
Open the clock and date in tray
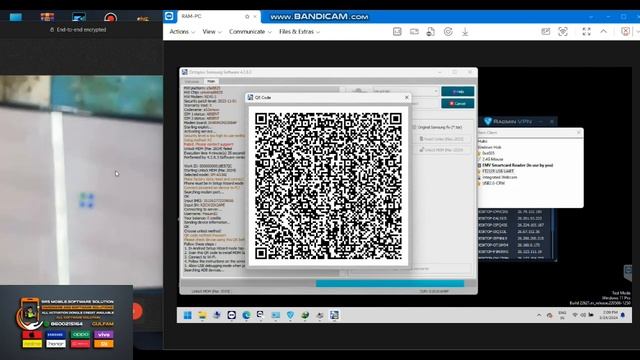tap(609, 315)
